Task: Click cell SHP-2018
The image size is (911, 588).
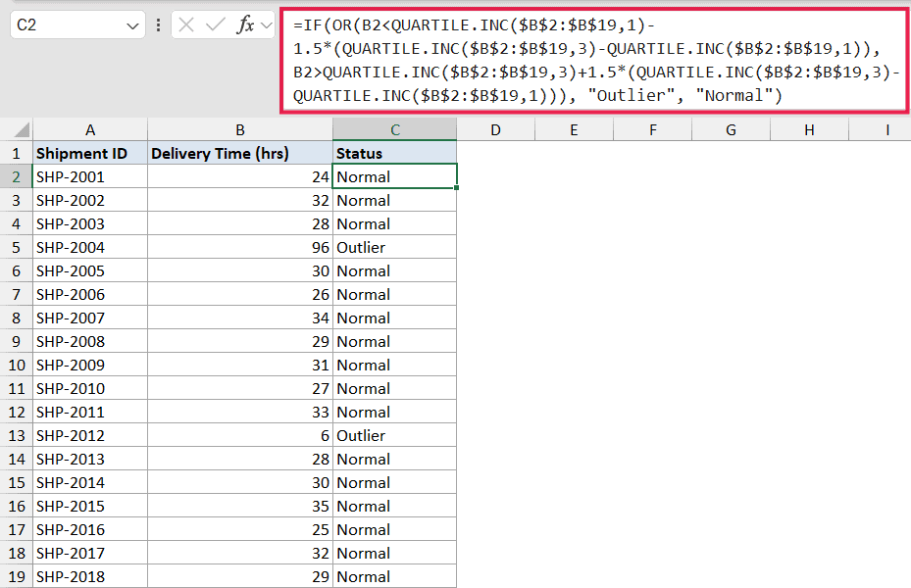Action: pos(90,576)
